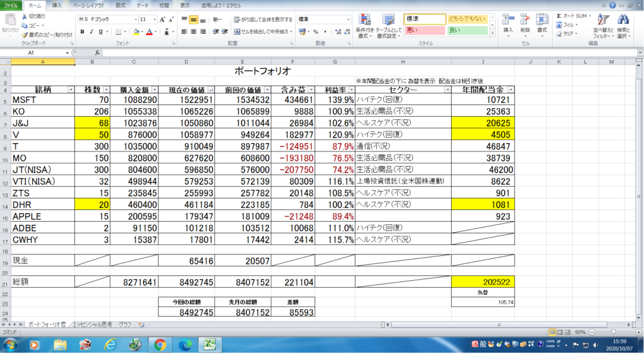644x362 pixels.
Task: Click the Windows Start button
Action: (x=10, y=345)
